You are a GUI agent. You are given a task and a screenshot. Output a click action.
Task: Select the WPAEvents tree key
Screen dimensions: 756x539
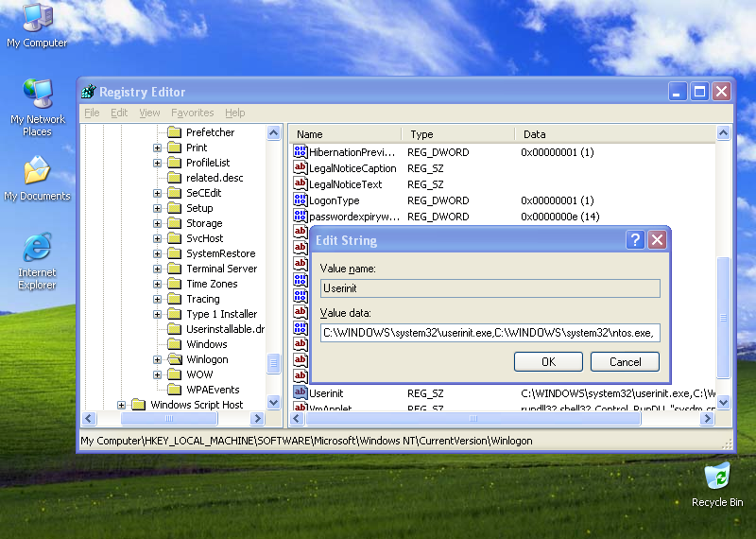pyautogui.click(x=213, y=390)
